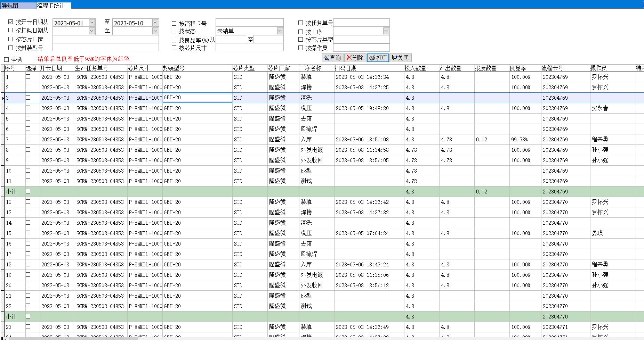Click the 良品率 column header
Image resolution: width=644 pixels, height=340 pixels.
tap(518, 68)
